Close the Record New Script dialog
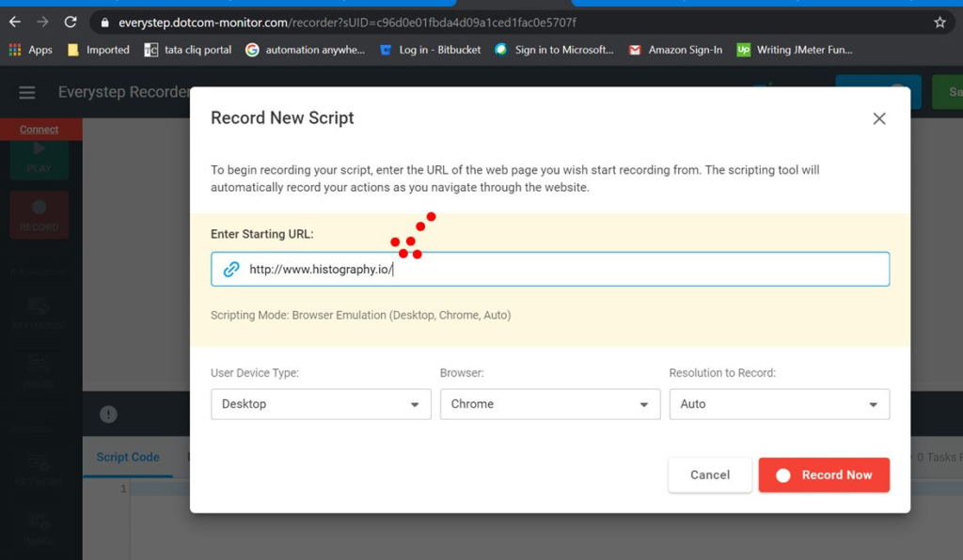This screenshot has height=560, width=963. [878, 118]
